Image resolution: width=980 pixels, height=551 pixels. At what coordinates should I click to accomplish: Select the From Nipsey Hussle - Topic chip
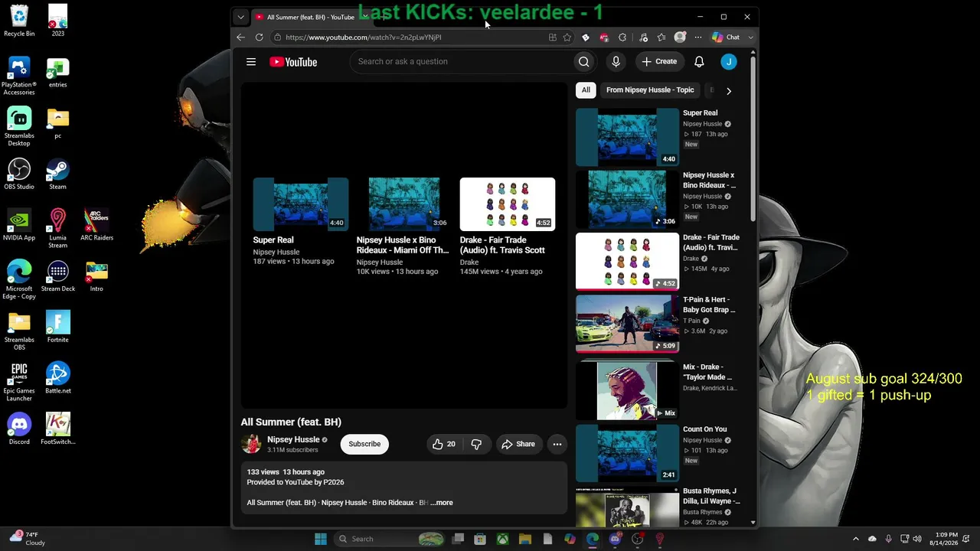click(650, 90)
